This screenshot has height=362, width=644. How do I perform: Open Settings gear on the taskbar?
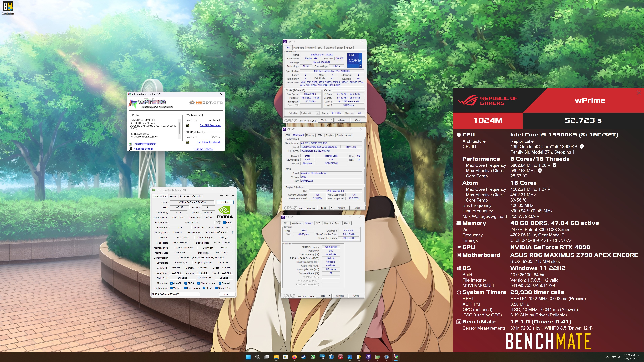[x=387, y=357]
